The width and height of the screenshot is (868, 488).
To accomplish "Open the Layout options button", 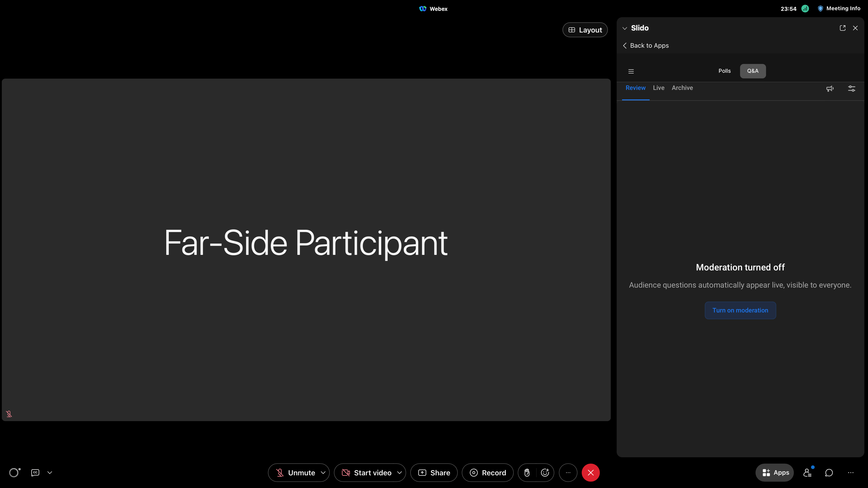I will pyautogui.click(x=585, y=30).
